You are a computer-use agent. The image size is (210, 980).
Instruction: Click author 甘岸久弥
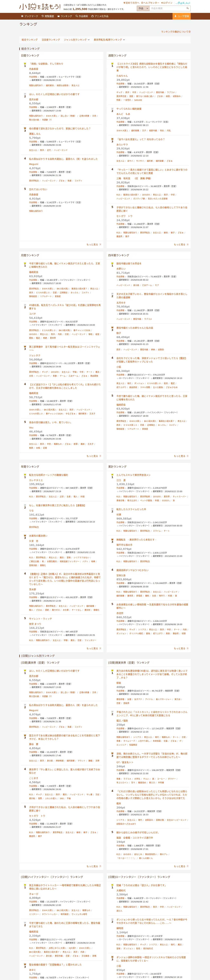pos(121,575)
